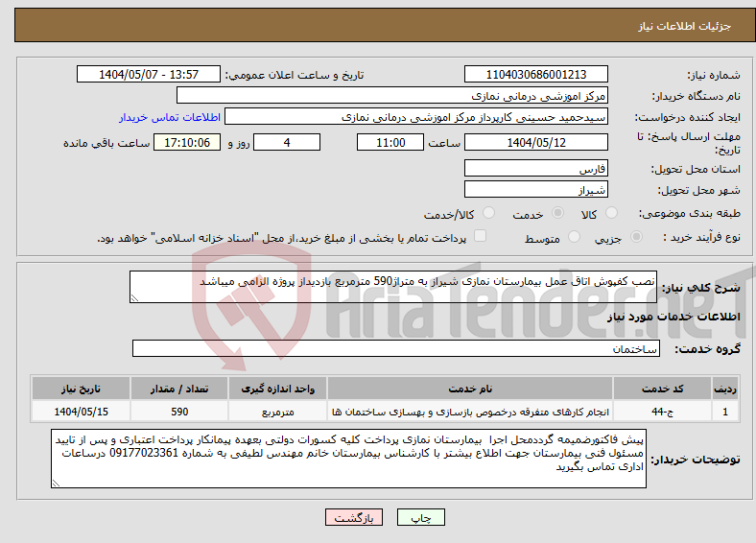
Task: Click the buyer notes textarea
Action: 348,459
